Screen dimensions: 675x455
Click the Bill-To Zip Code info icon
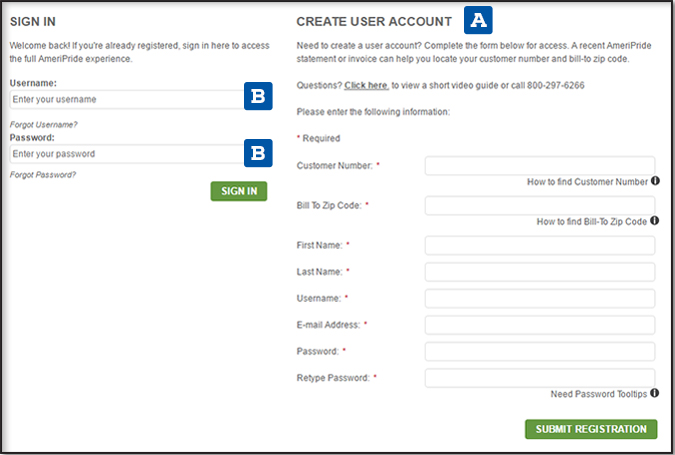click(x=655, y=221)
